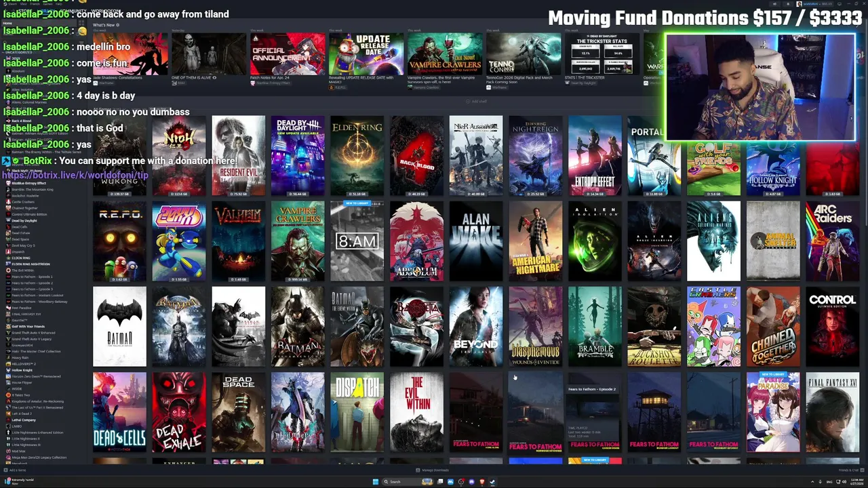Open What's New settings gear
The height and width of the screenshot is (488, 868).
[117, 25]
